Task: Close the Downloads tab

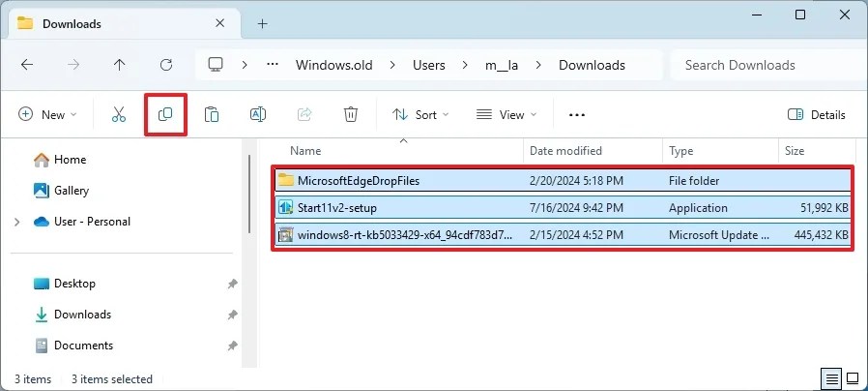Action: [x=219, y=23]
